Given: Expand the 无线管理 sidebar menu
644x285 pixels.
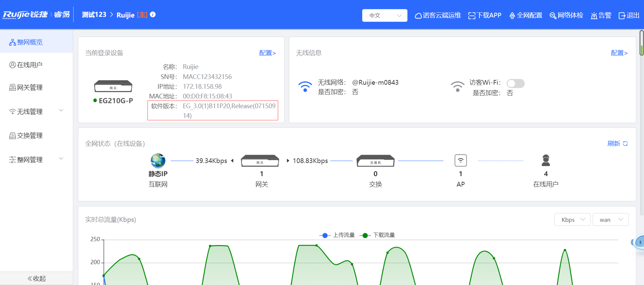Looking at the screenshot, I should [36, 111].
